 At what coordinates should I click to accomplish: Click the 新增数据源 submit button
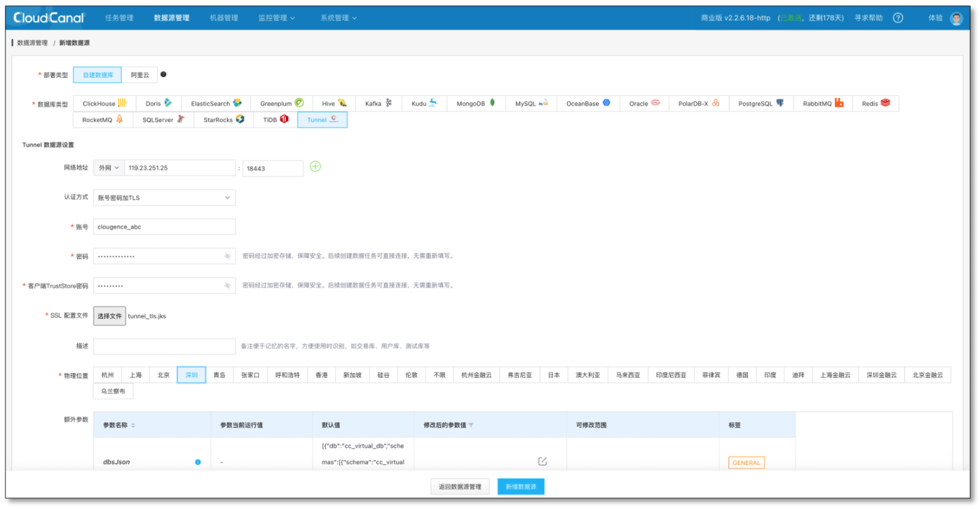click(521, 487)
